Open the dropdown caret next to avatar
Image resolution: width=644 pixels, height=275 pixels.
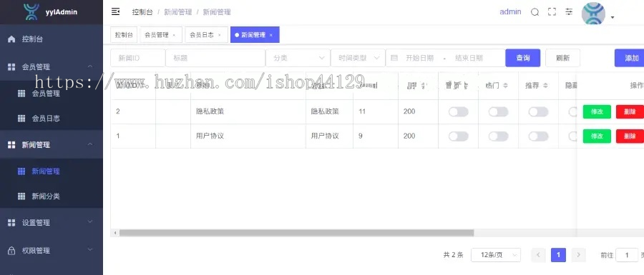point(613,17)
